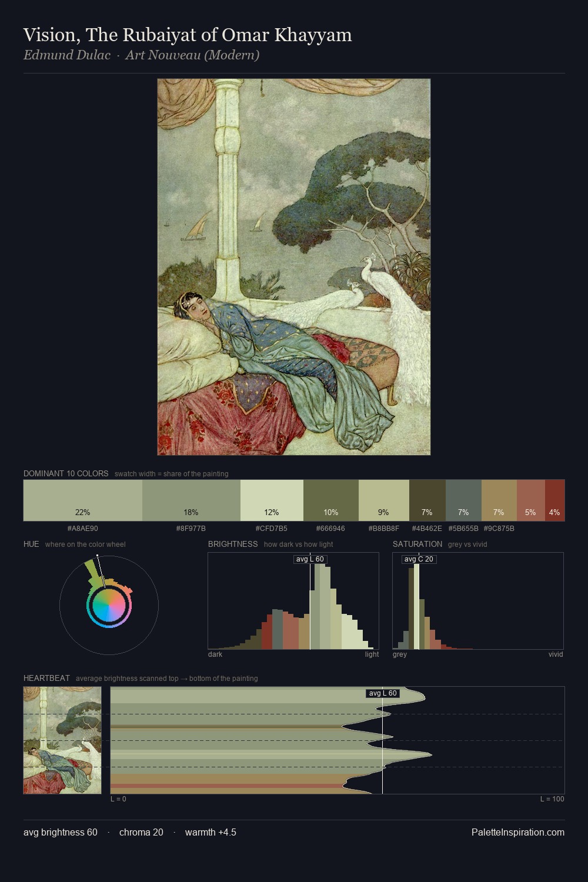This screenshot has width=588, height=882.
Task: Click the 'L = 0' axis label
Action: (118, 799)
